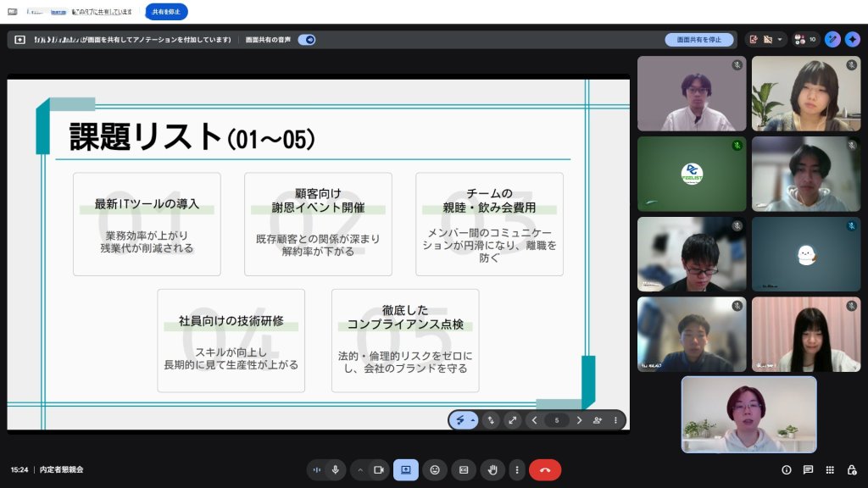Open the annotation tool options arrow

tap(472, 420)
